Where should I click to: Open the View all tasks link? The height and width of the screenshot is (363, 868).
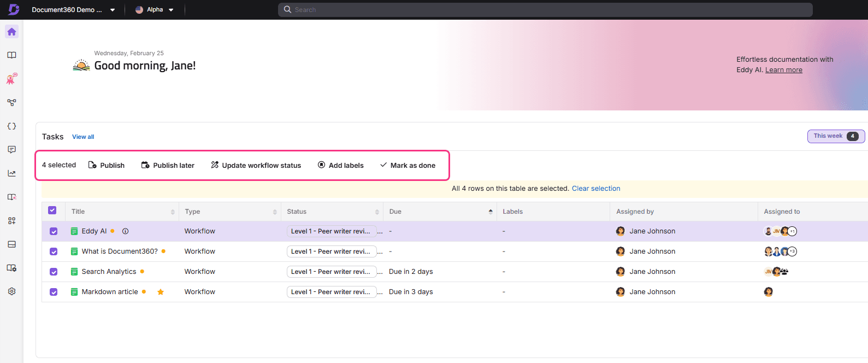[83, 137]
